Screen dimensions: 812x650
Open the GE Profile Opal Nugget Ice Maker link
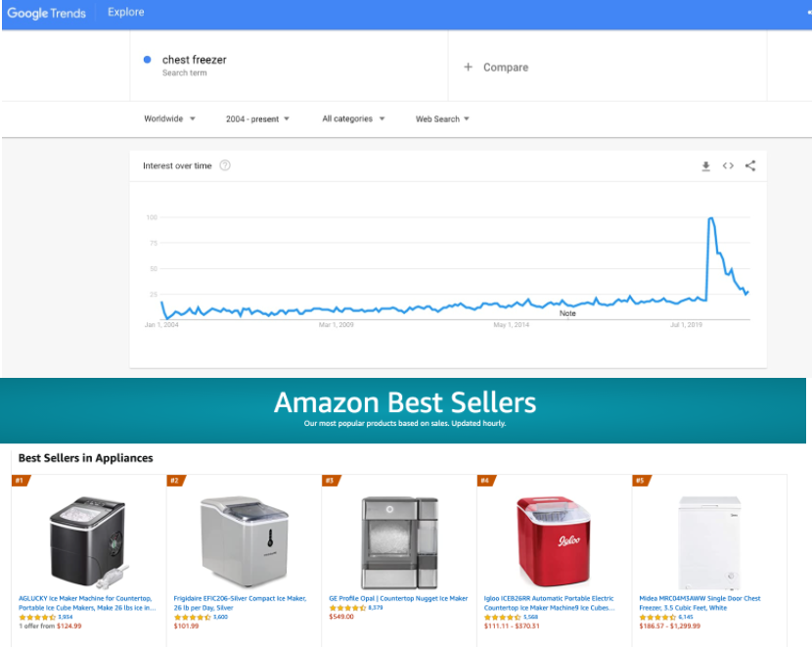pos(398,598)
